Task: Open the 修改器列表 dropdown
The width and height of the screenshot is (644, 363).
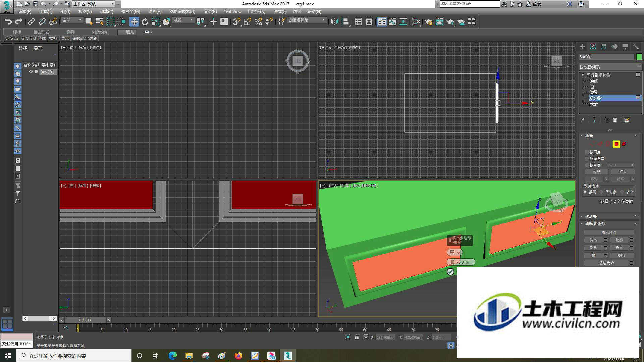Action: pos(610,67)
